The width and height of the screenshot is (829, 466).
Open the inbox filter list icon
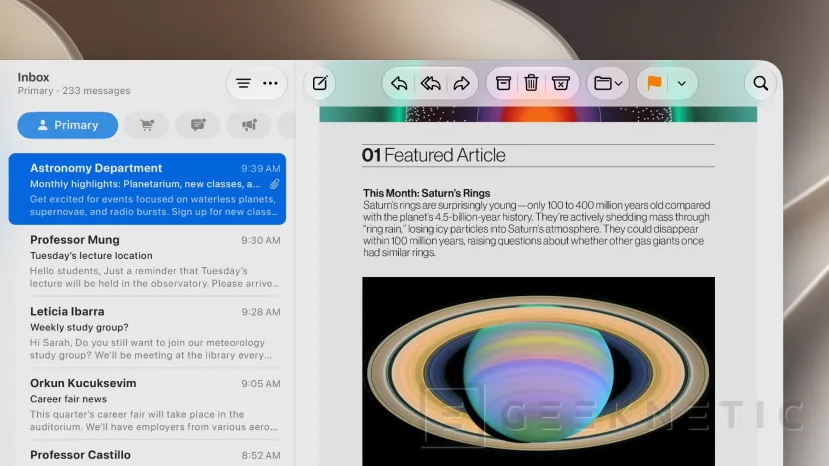pyautogui.click(x=243, y=83)
